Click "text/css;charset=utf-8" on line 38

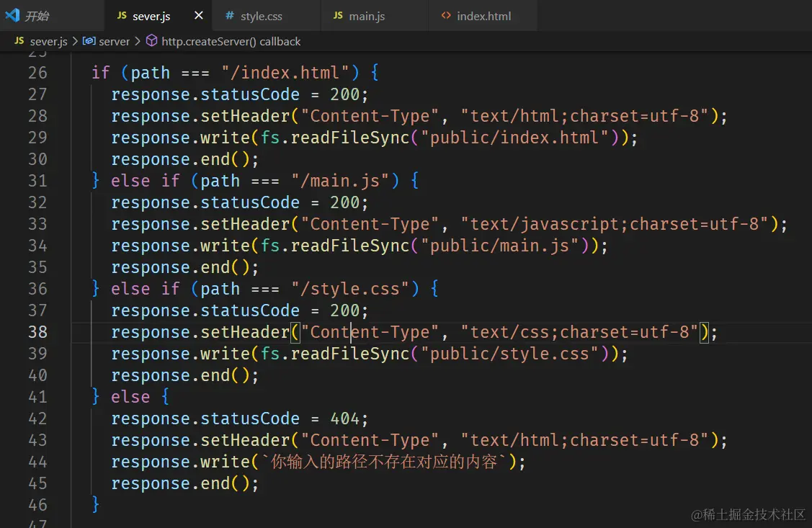pos(579,332)
